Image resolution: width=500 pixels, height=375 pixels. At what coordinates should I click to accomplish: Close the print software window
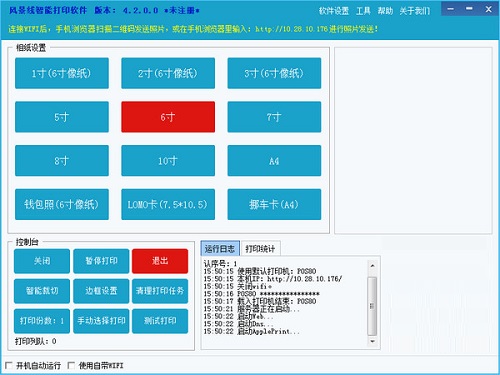pyautogui.click(x=488, y=9)
